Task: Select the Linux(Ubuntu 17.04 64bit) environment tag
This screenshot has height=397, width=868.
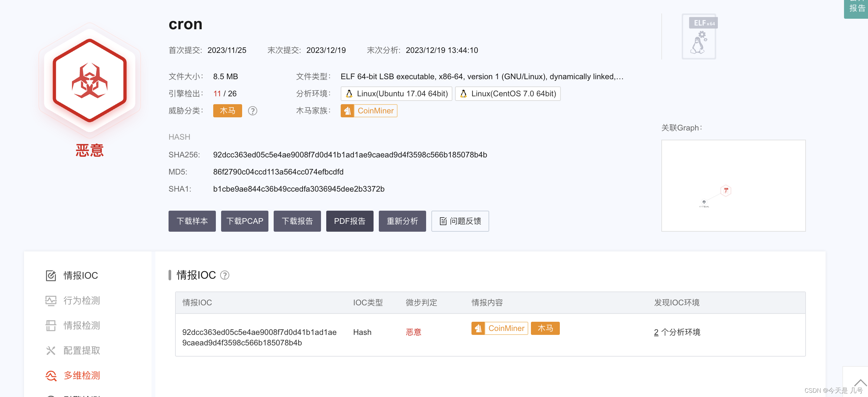Action: coord(396,94)
